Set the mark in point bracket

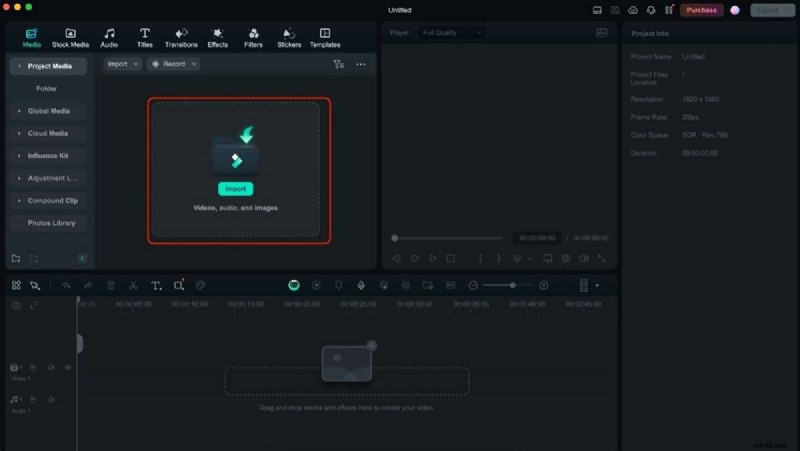click(480, 259)
